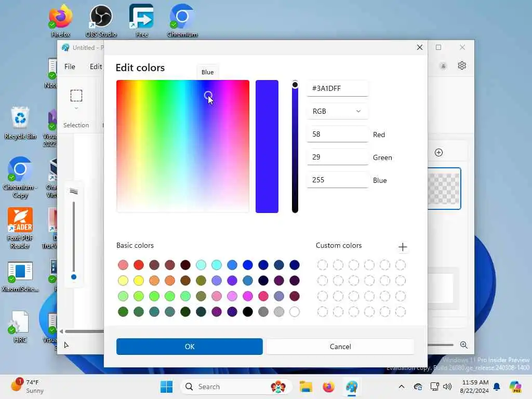Open the clock showing 11:59 AM
532x399 pixels.
pyautogui.click(x=475, y=387)
